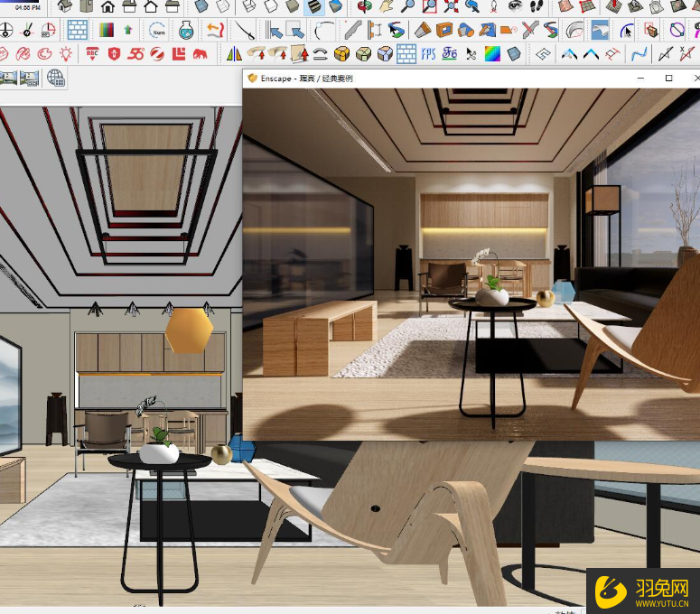The image size is (700, 614).
Task: Click the rainbow gradient color icon
Action: (x=492, y=54)
